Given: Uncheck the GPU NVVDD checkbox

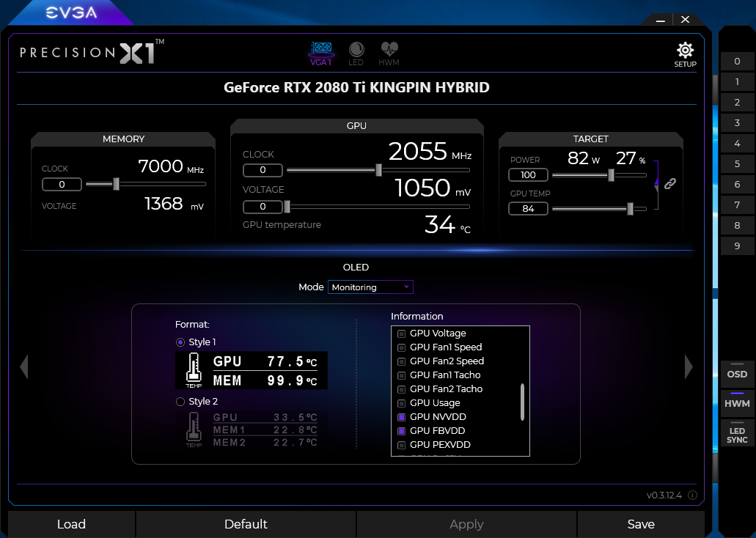Looking at the screenshot, I should [401, 418].
